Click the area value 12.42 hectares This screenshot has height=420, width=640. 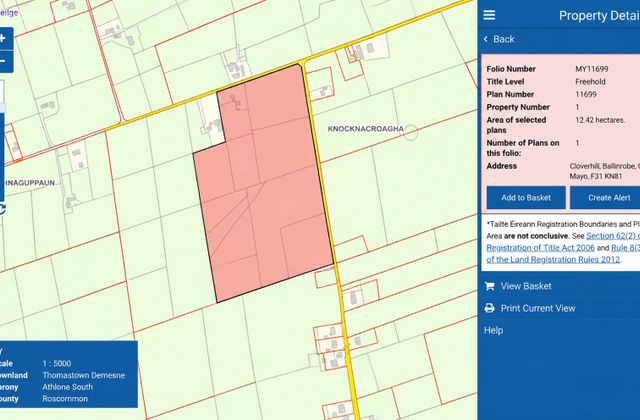click(x=600, y=120)
